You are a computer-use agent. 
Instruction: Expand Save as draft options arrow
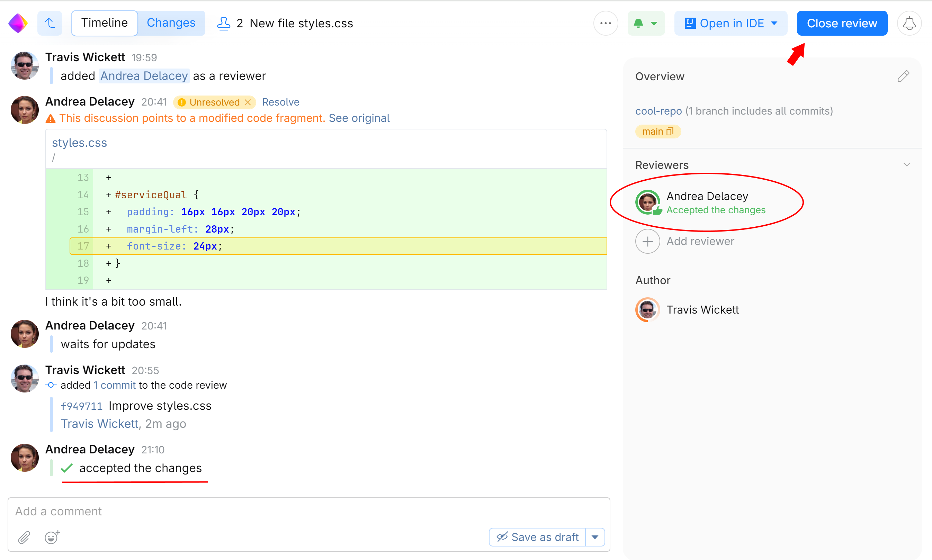coord(595,538)
